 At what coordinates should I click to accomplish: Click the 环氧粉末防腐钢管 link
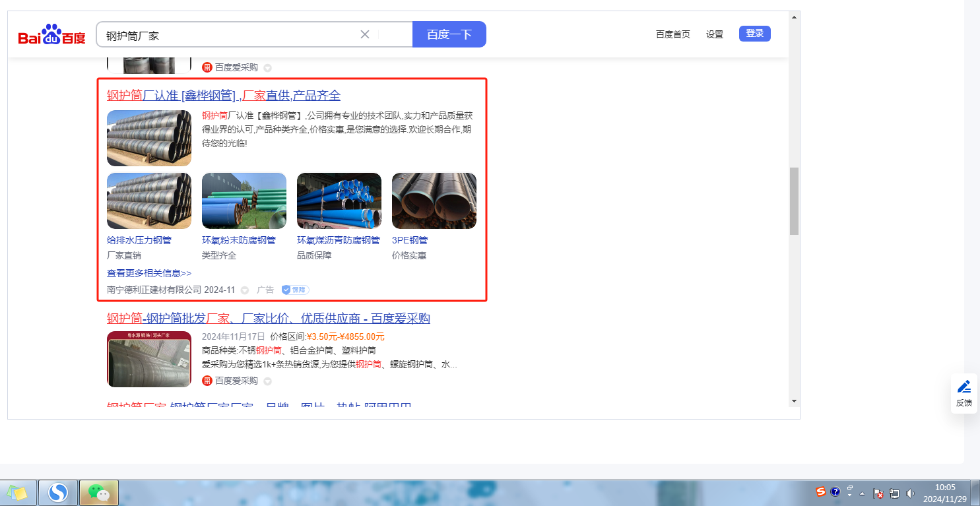tap(239, 240)
